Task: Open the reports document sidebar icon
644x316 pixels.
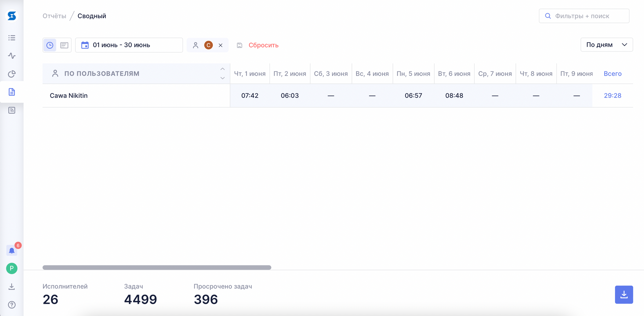Action: [12, 92]
